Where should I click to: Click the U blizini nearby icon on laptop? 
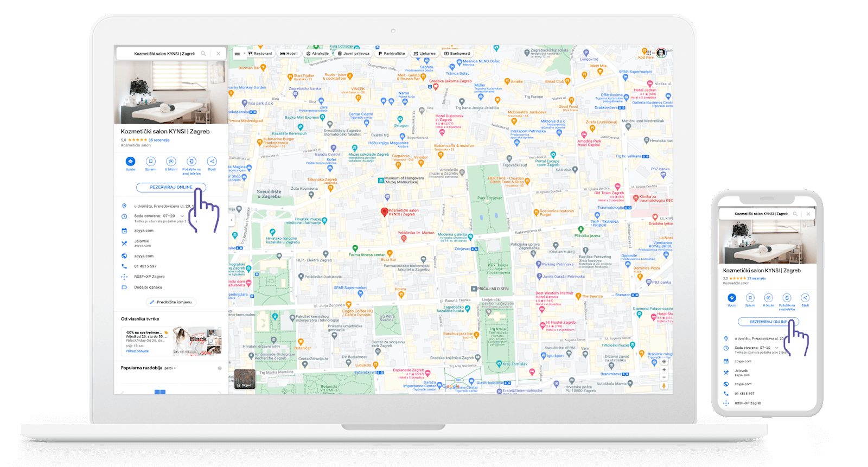coord(171,161)
